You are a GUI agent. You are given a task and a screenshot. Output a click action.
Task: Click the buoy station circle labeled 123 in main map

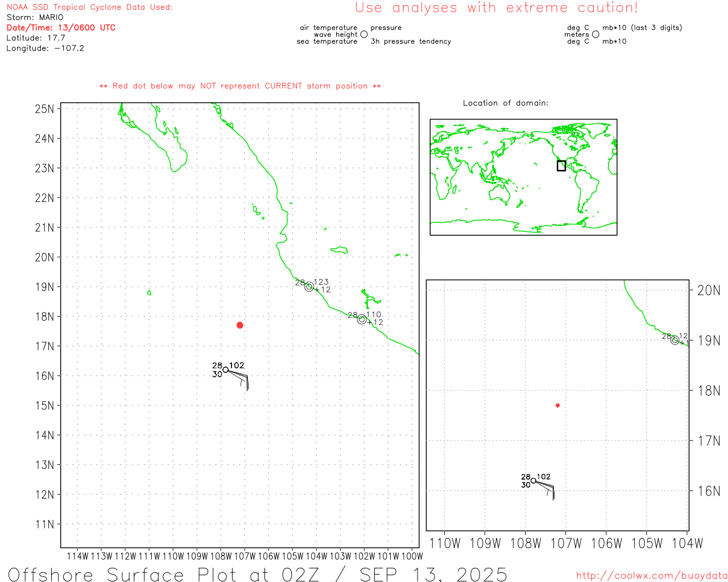(x=309, y=287)
